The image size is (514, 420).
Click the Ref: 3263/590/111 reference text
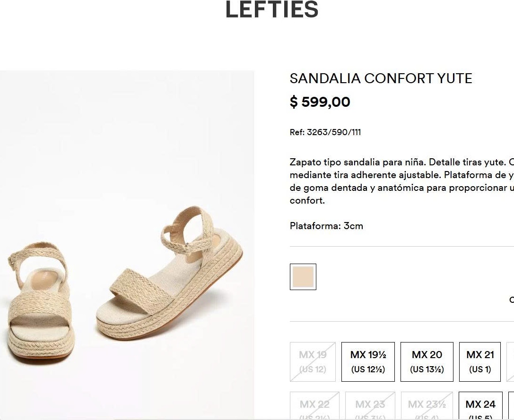click(325, 132)
